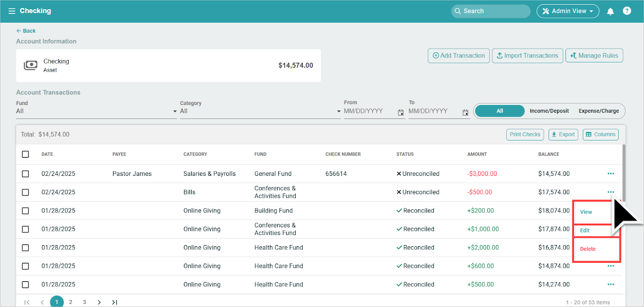
Task: Sort by the FUND column header
Action: (x=260, y=154)
